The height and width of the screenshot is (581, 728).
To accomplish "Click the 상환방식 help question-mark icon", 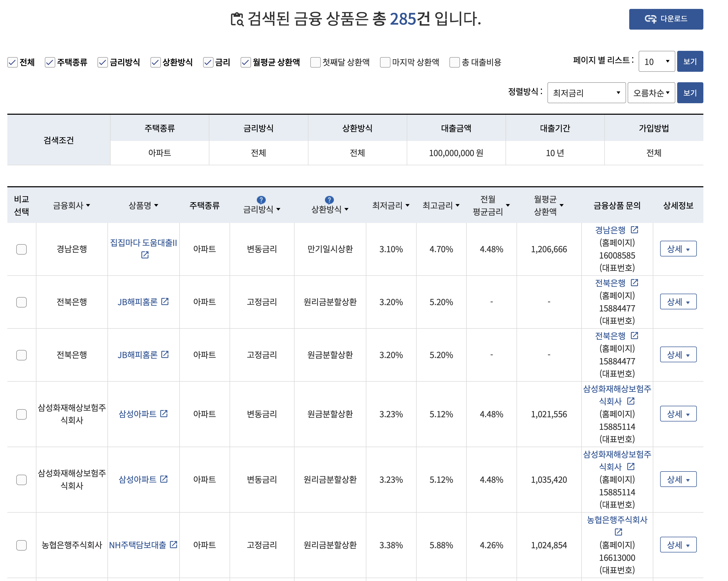I will click(329, 200).
